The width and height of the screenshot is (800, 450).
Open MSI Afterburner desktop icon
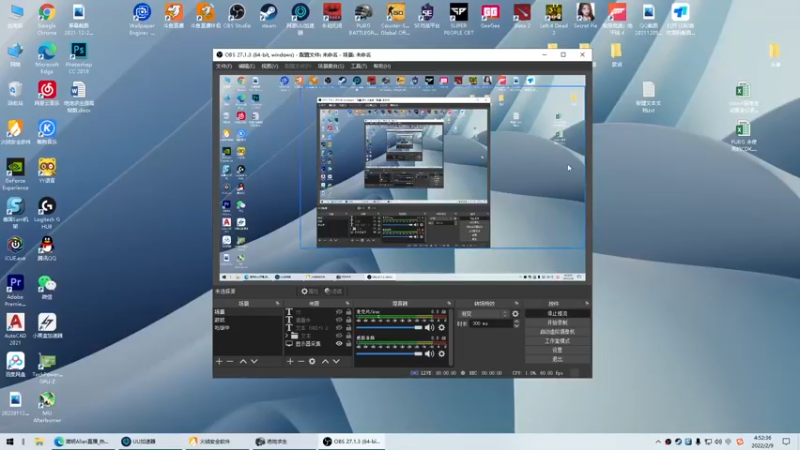tap(47, 407)
